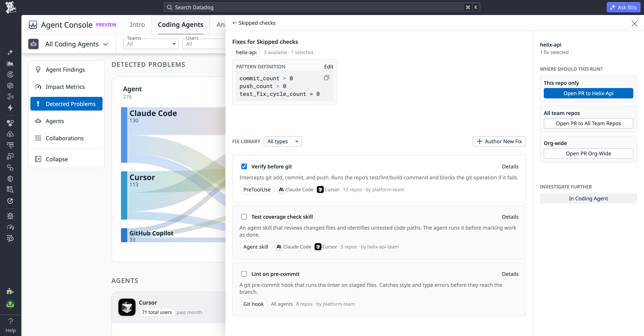This screenshot has width=644, height=336.
Task: Open the nested hexagon sidebar icon
Action: (10, 86)
